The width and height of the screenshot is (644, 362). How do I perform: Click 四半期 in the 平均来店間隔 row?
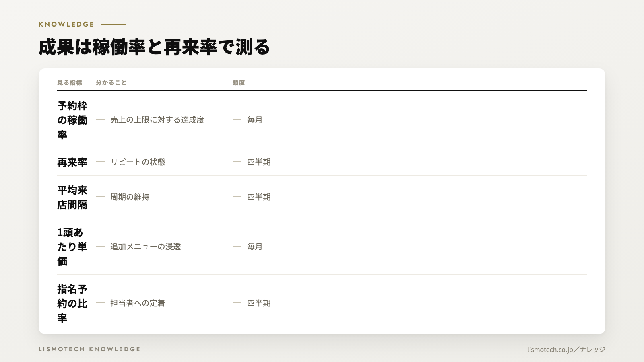tap(259, 197)
